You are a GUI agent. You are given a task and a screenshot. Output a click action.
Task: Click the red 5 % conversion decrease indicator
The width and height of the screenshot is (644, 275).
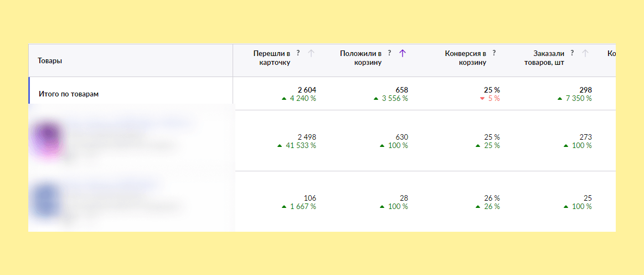coord(490,99)
